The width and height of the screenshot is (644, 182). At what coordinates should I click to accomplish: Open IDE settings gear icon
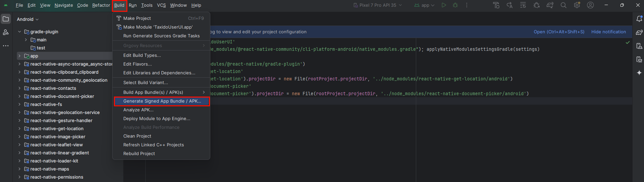(577, 5)
